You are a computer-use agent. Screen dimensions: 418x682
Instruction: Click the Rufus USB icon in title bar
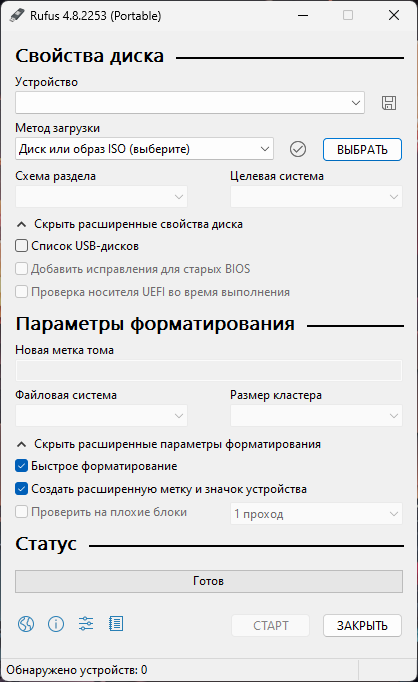coord(17,16)
